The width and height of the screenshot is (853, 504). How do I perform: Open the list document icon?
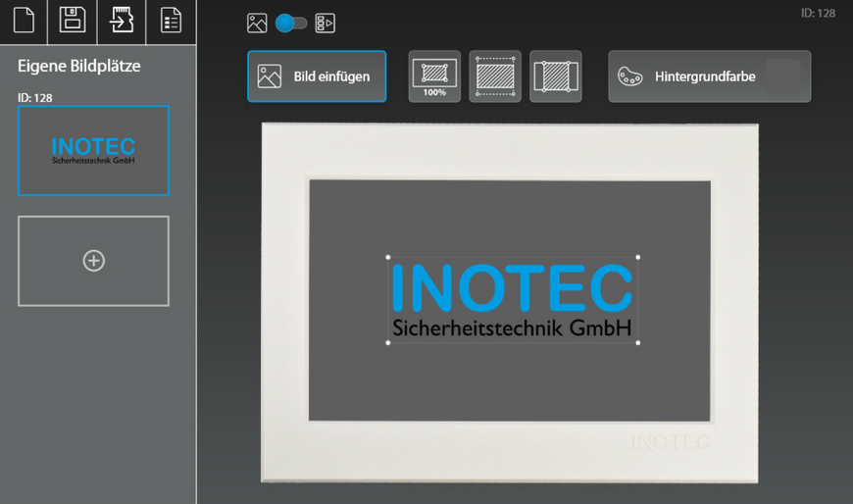171,21
